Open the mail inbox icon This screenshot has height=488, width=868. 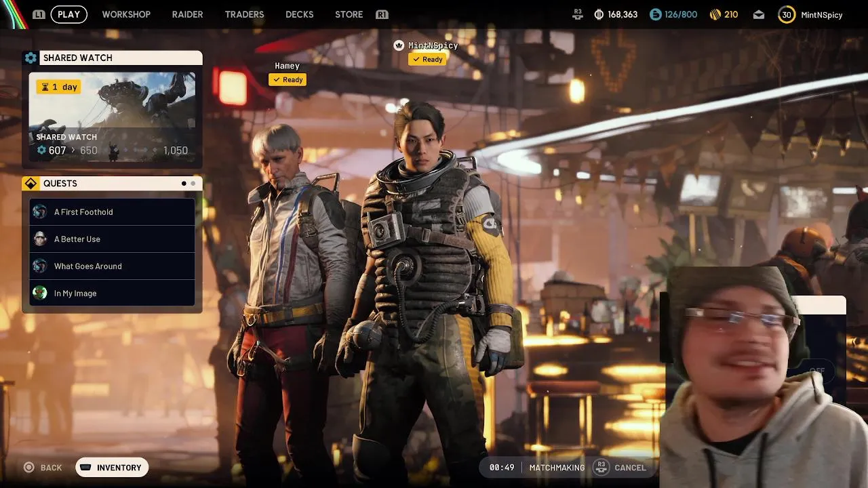[759, 15]
